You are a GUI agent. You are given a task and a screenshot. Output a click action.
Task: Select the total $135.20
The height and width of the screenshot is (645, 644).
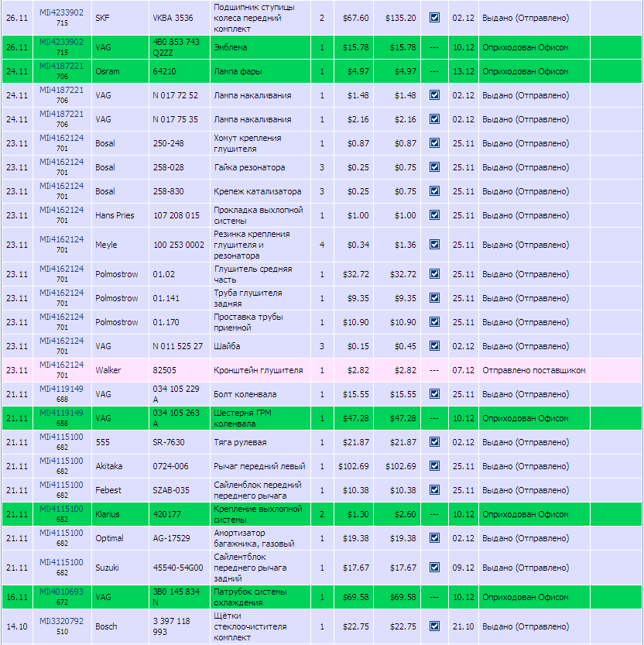(x=400, y=18)
